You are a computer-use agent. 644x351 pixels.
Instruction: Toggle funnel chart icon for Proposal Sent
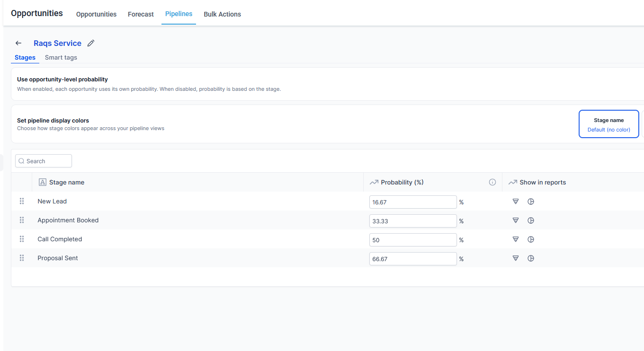pos(516,258)
